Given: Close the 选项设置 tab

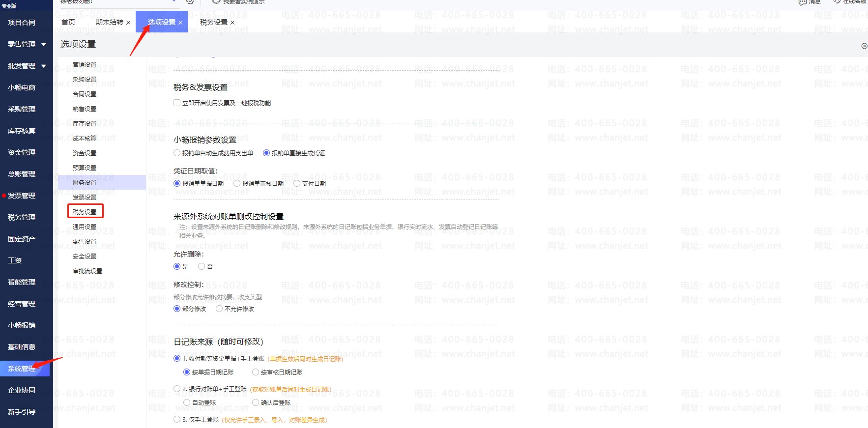Looking at the screenshot, I should pyautogui.click(x=180, y=23).
